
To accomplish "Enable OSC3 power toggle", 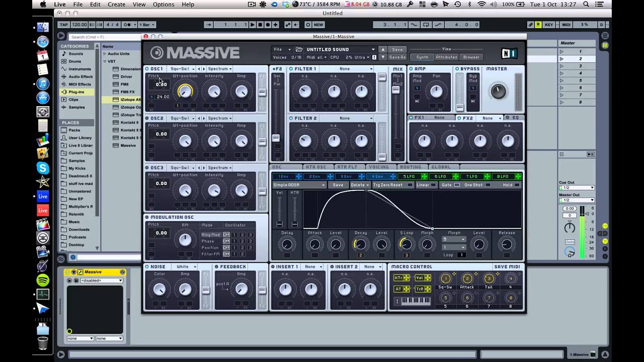I will (x=147, y=168).
